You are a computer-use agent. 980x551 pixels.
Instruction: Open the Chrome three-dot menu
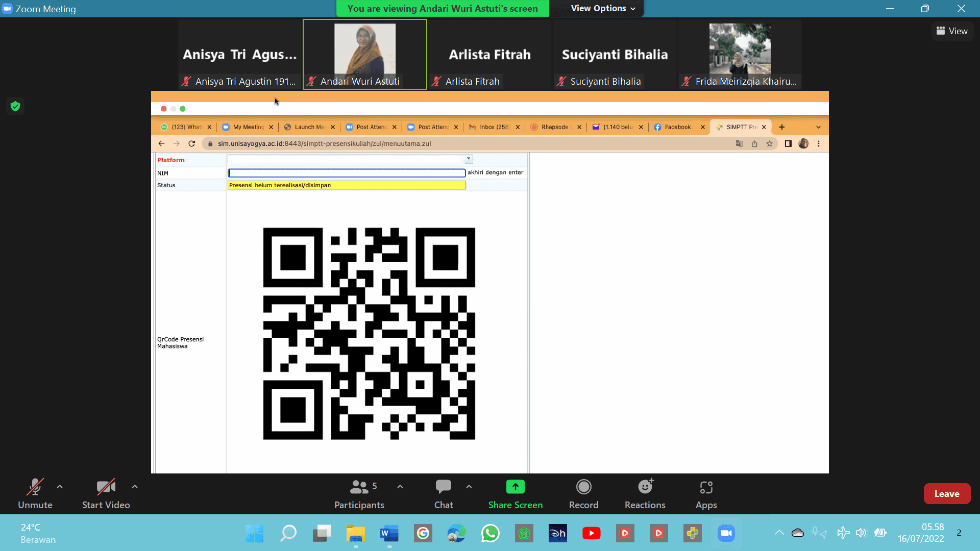(819, 144)
